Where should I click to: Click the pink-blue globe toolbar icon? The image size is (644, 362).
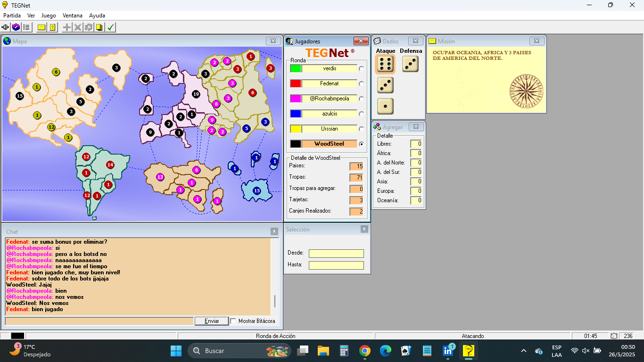[16, 27]
